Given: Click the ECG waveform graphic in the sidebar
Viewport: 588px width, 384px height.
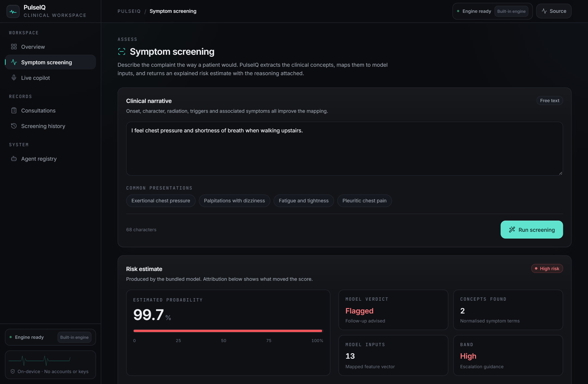Looking at the screenshot, I should (x=39, y=361).
